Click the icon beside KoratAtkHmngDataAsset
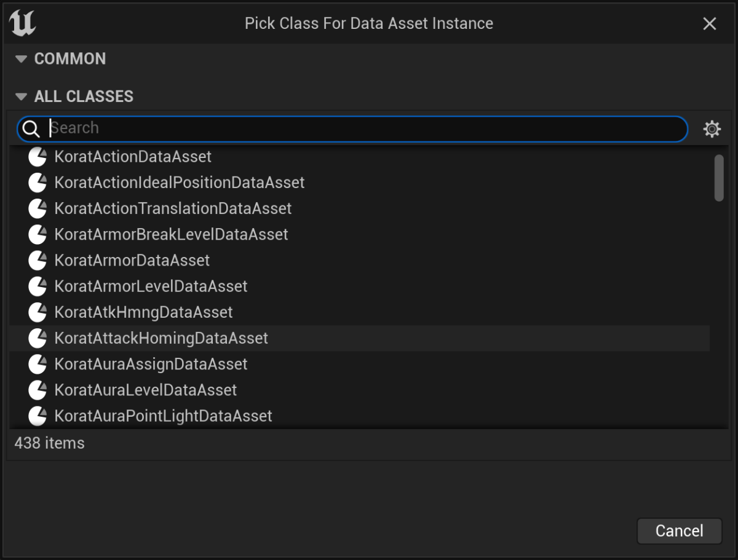The width and height of the screenshot is (738, 560). (38, 312)
